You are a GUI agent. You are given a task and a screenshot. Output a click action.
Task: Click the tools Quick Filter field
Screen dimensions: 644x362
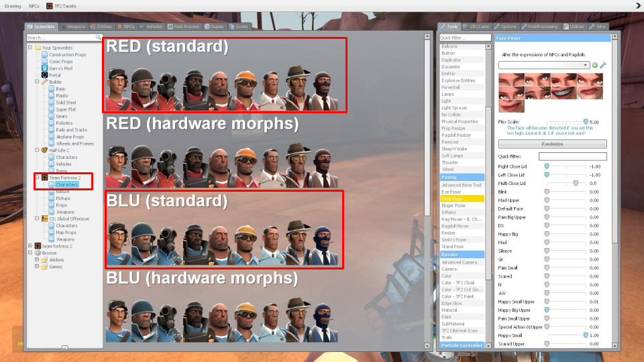pyautogui.click(x=465, y=38)
